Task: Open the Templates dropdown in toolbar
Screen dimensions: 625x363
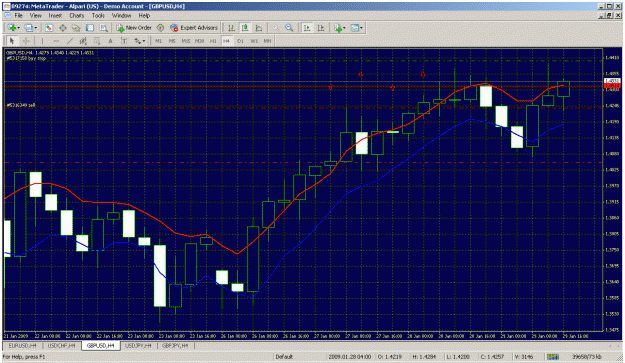Action: click(x=356, y=28)
